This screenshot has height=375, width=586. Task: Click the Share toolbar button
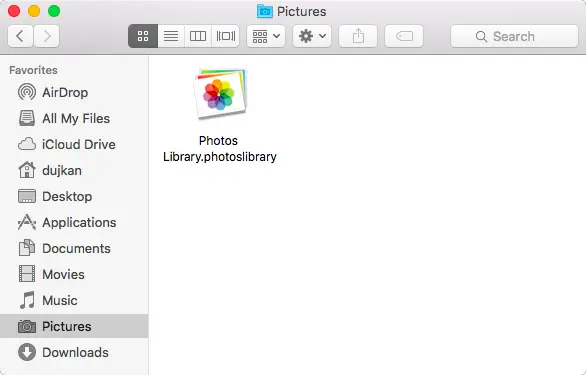pyautogui.click(x=358, y=36)
